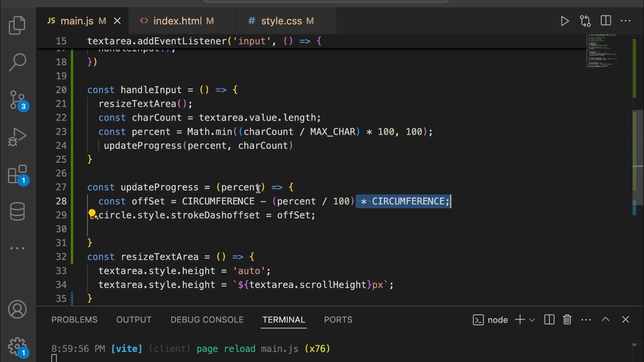644x362 pixels.
Task: Open the Run and Debug view
Action: [17, 137]
